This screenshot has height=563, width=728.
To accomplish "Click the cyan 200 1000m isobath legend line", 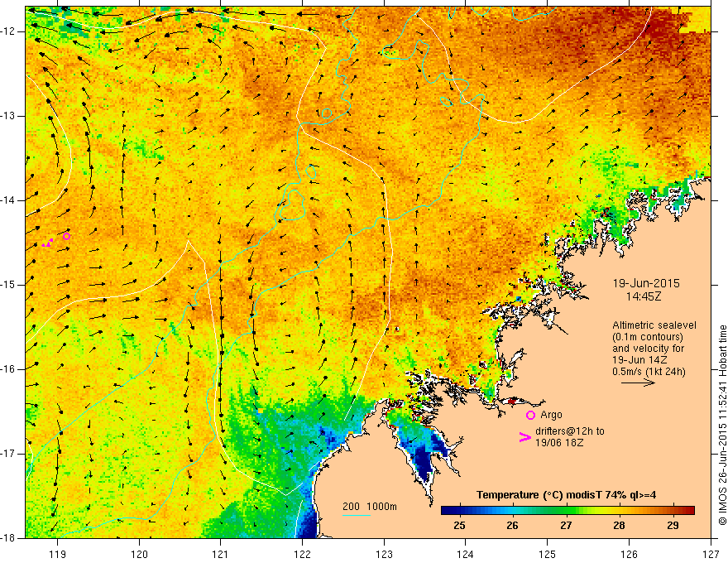I will 356,515.
